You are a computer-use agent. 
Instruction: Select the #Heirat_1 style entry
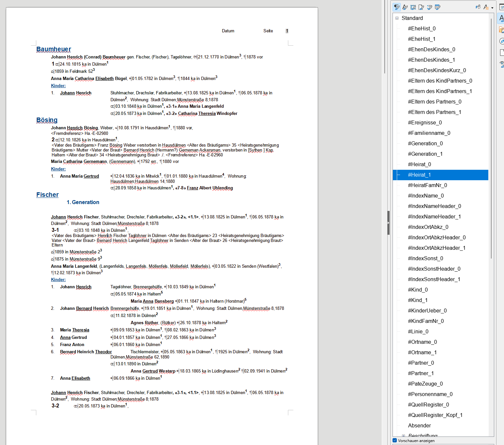click(x=419, y=175)
